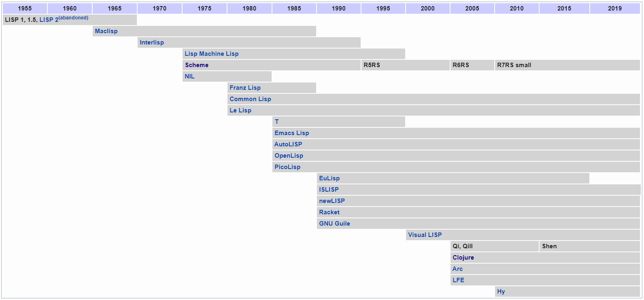This screenshot has width=644, height=300.
Task: Open the LISP 2 link
Action: point(49,20)
